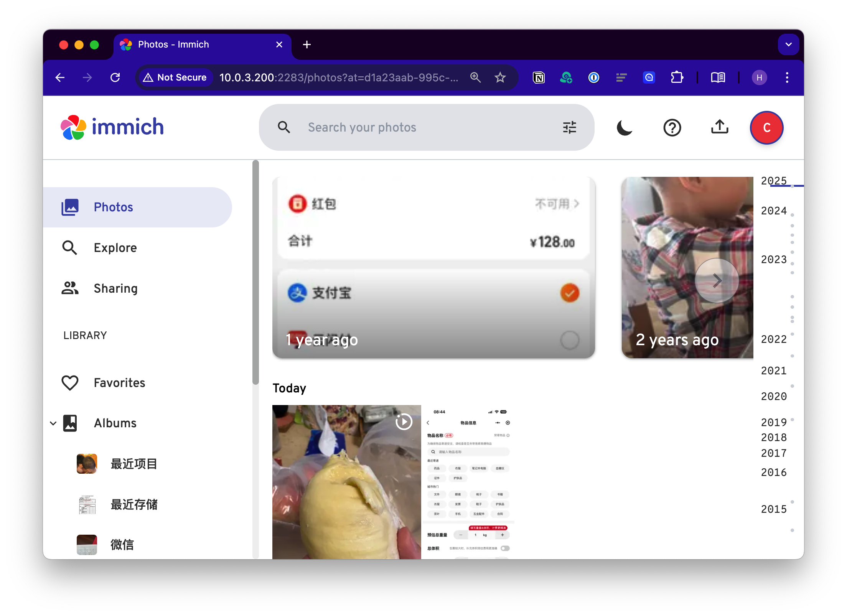Open search filter options icon

coord(570,127)
